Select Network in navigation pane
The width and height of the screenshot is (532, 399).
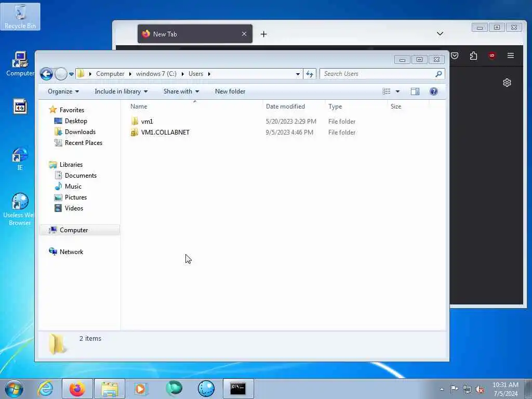[x=71, y=252]
